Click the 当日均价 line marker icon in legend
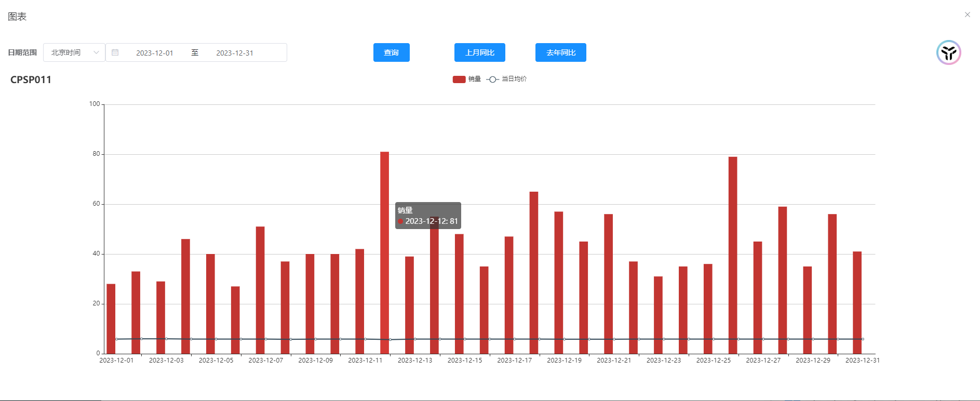 [x=492, y=79]
